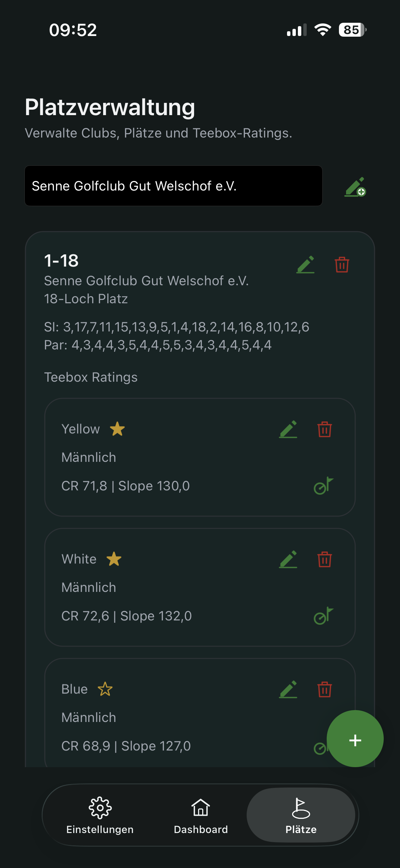Tap the add club pencil-plus icon

point(355,186)
